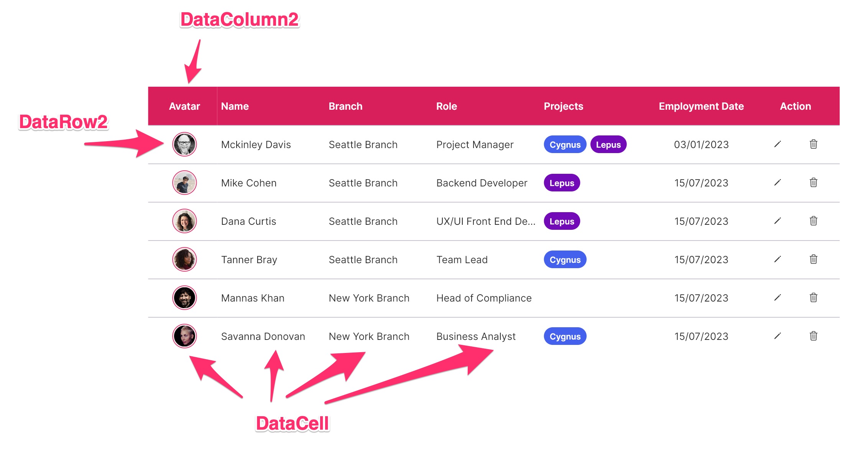Click trash icon for Savanna Donovan
The image size is (868, 455).
pos(813,336)
